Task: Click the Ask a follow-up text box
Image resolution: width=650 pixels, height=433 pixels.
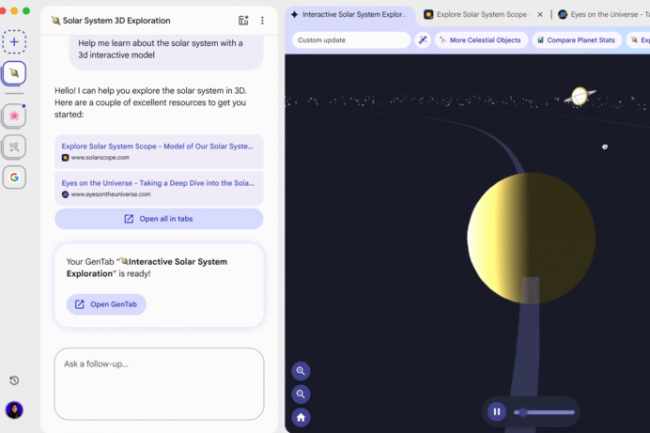Action: click(x=159, y=384)
